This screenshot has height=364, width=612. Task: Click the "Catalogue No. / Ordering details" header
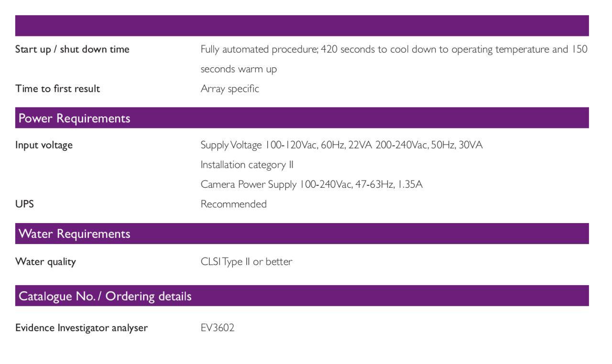tap(105, 296)
